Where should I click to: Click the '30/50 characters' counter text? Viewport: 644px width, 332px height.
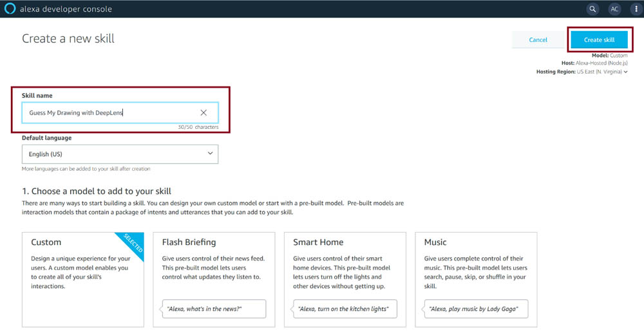click(198, 127)
